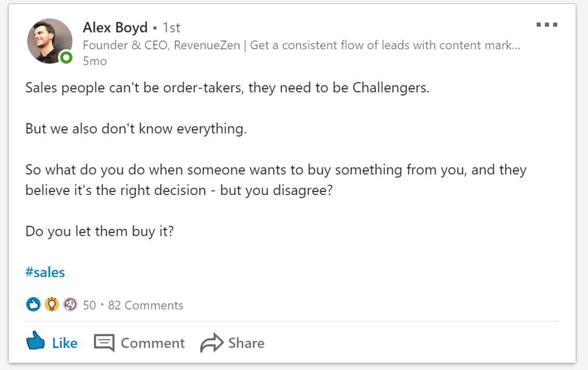588x370 pixels.
Task: Click the purple curious reaction icon
Action: (x=70, y=305)
